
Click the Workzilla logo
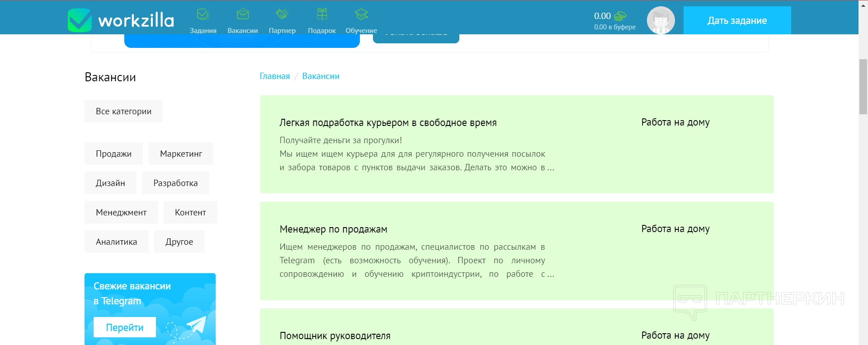pyautogui.click(x=121, y=20)
